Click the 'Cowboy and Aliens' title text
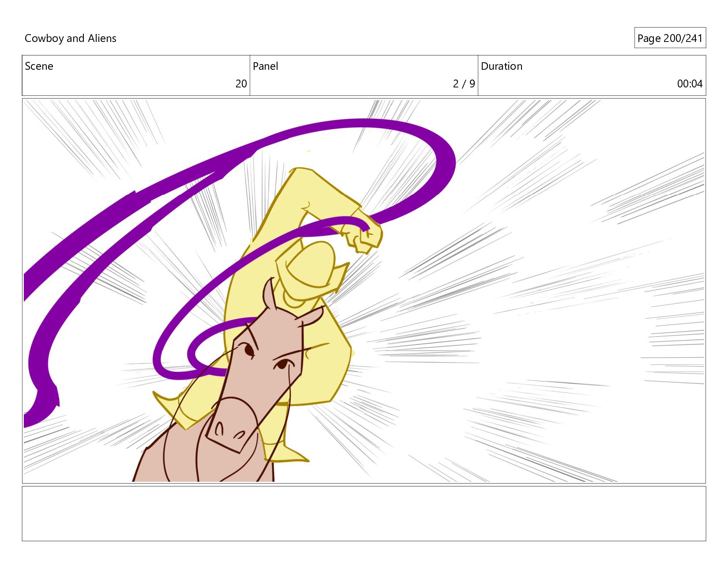The width and height of the screenshot is (728, 563). [x=71, y=38]
